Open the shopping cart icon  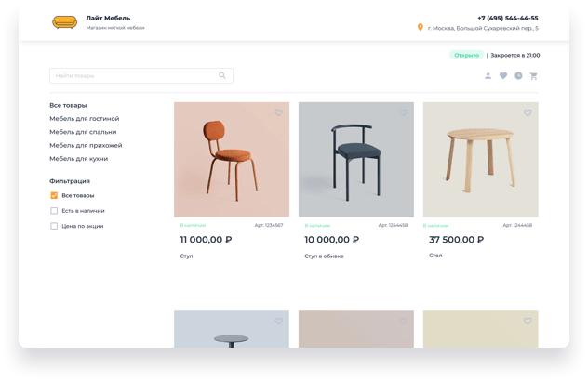[534, 76]
